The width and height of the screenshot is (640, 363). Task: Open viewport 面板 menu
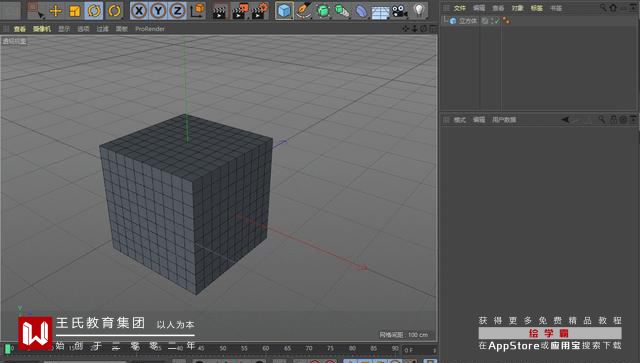coord(122,29)
